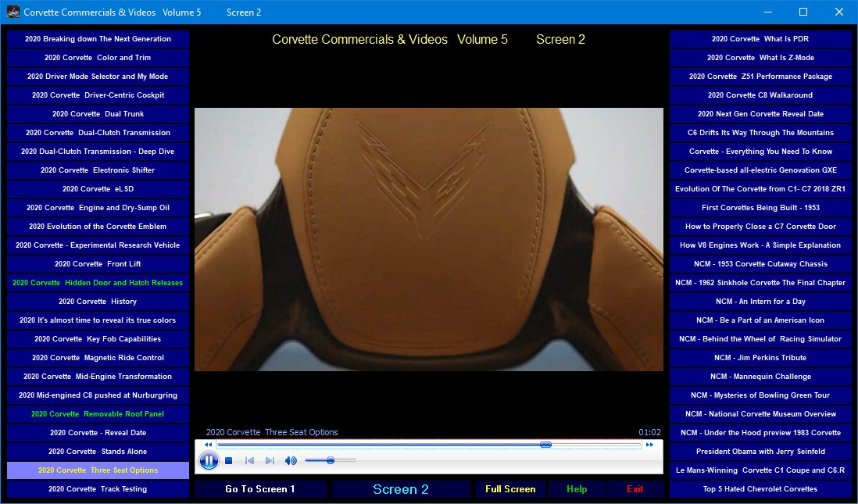Play President Obama with Jerry Seinfeld
Image resolution: width=858 pixels, height=504 pixels.
point(760,452)
